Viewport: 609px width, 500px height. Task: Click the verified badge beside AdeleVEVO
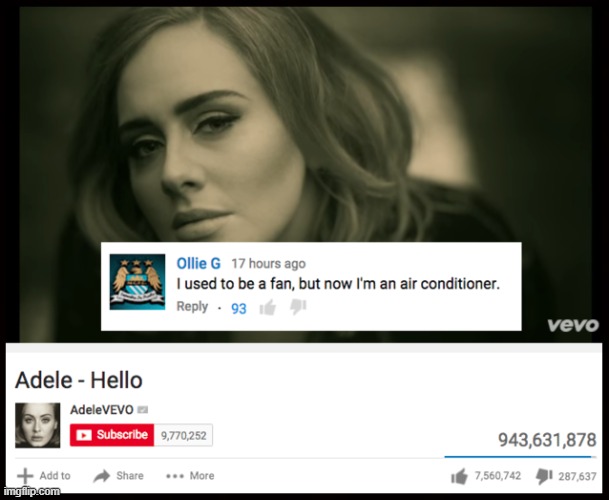coord(143,409)
